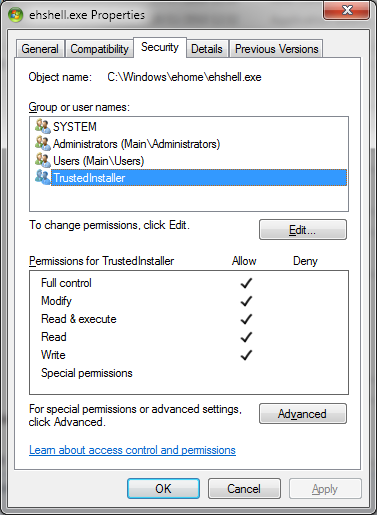
Task: Click the Administrators group icon
Action: (x=43, y=143)
